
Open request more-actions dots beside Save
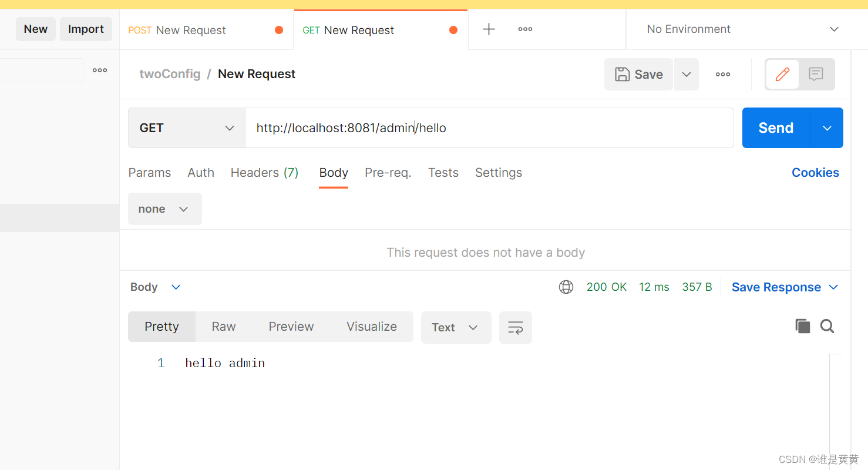coord(723,75)
